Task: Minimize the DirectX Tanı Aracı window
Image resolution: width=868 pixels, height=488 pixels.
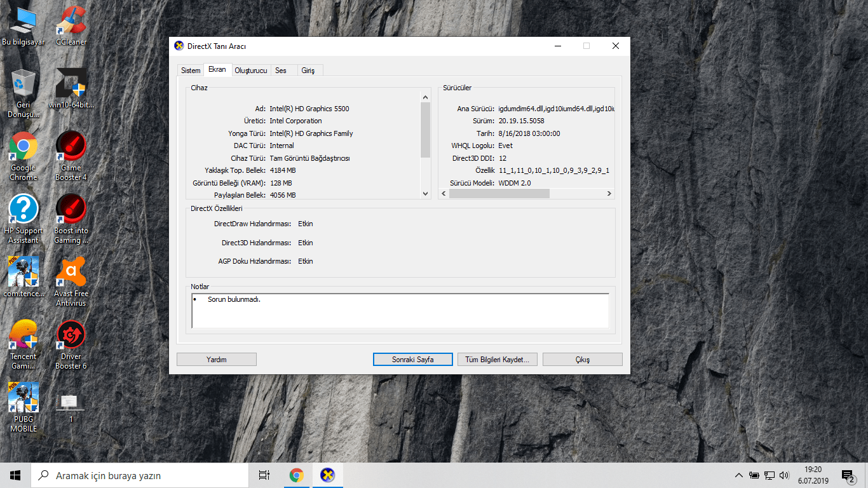Action: point(557,46)
